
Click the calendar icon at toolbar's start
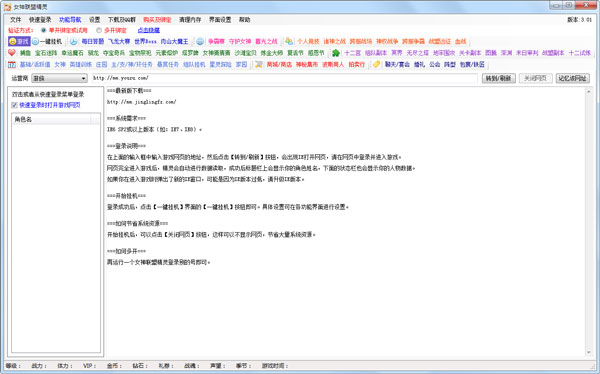coord(12,64)
